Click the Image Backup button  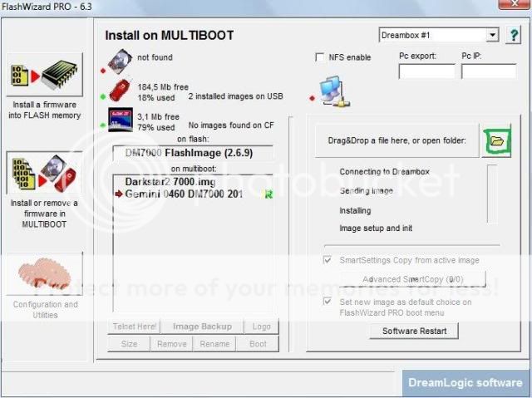pos(203,327)
